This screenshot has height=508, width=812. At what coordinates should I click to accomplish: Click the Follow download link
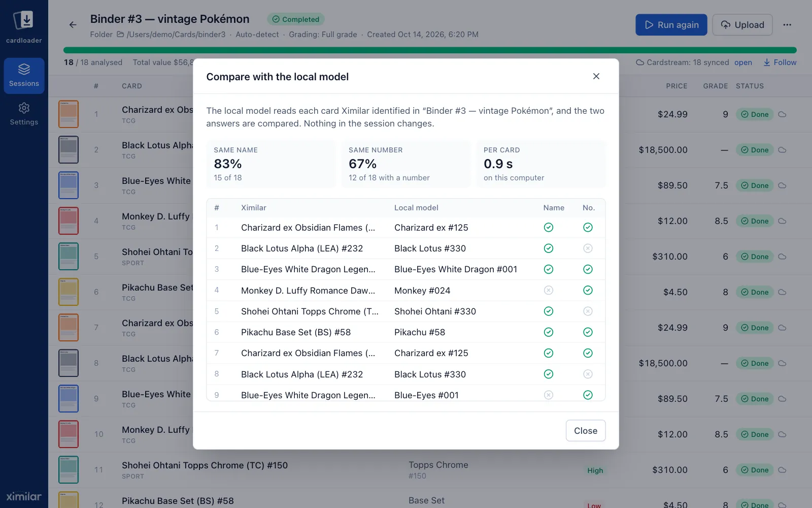tap(780, 62)
